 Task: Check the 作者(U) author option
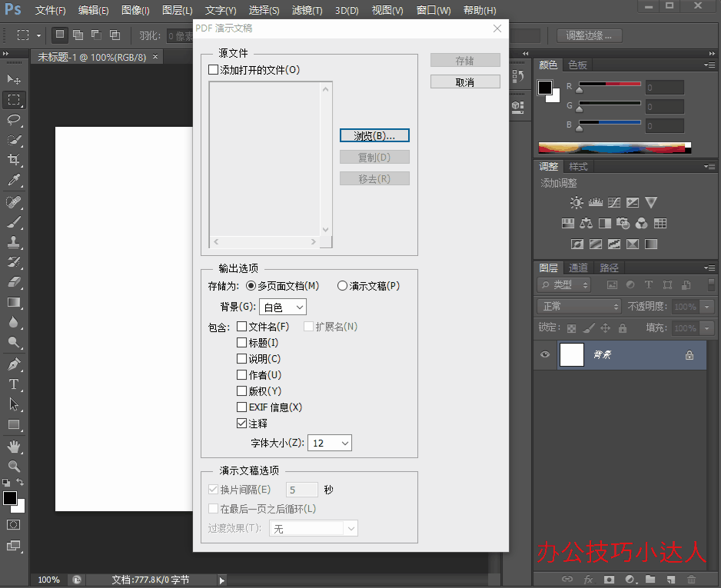pos(241,374)
